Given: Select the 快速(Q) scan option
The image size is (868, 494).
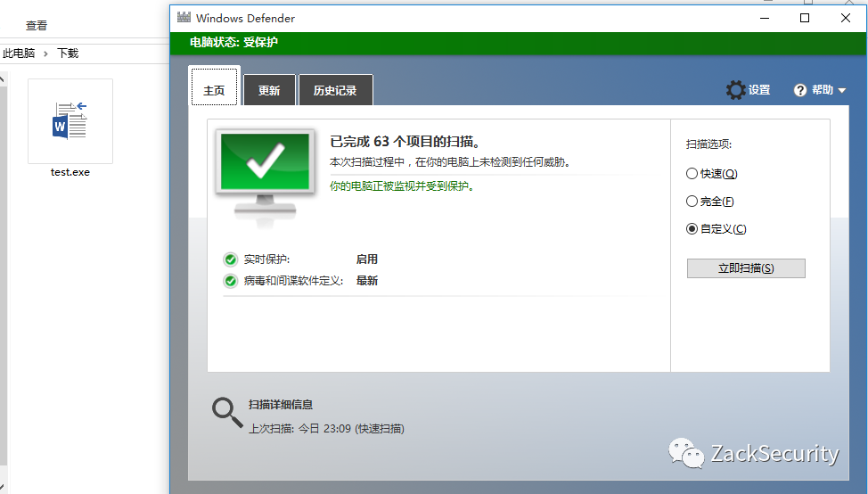Looking at the screenshot, I should (x=711, y=173).
